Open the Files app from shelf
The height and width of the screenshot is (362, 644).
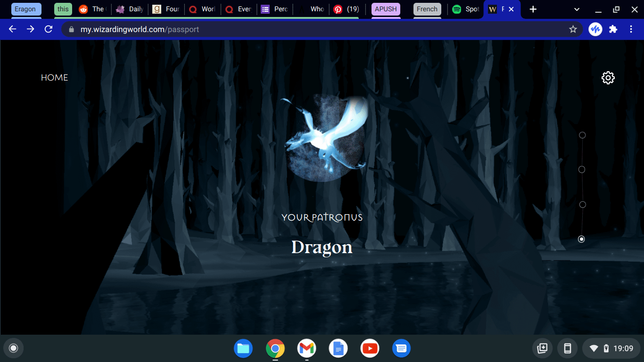click(x=243, y=348)
